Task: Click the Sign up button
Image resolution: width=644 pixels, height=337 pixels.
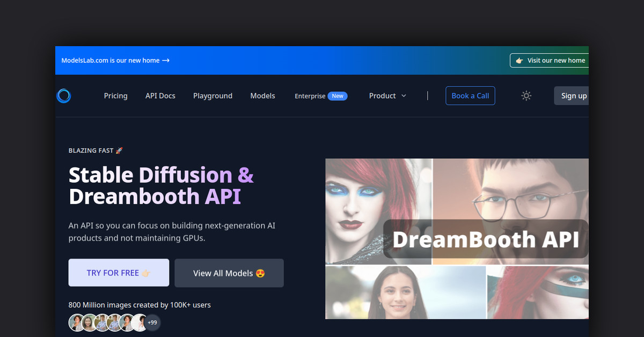Action: [573, 96]
